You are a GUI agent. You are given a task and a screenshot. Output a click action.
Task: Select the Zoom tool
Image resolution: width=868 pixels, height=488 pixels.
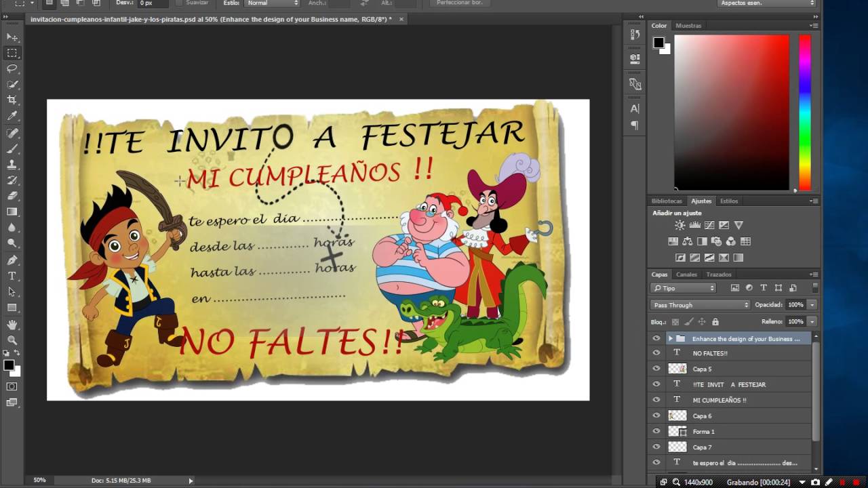pos(12,340)
